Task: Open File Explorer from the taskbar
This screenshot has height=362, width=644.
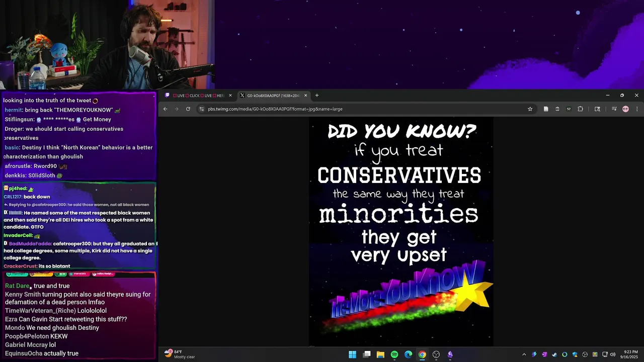Action: coord(381,354)
